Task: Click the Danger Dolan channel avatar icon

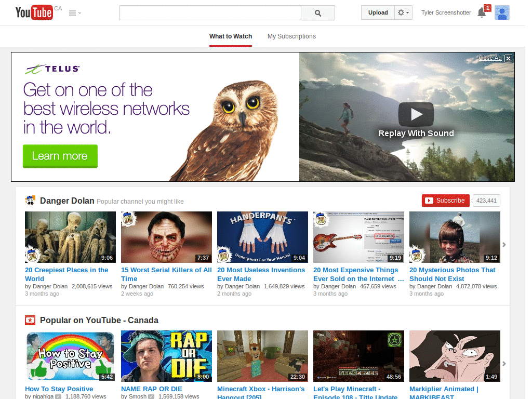Action: (x=30, y=201)
